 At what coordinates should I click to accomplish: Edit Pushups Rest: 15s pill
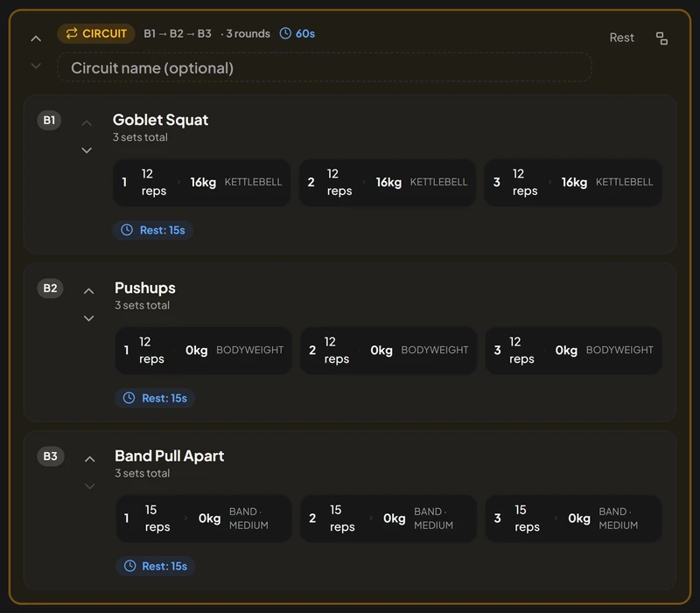(x=155, y=399)
